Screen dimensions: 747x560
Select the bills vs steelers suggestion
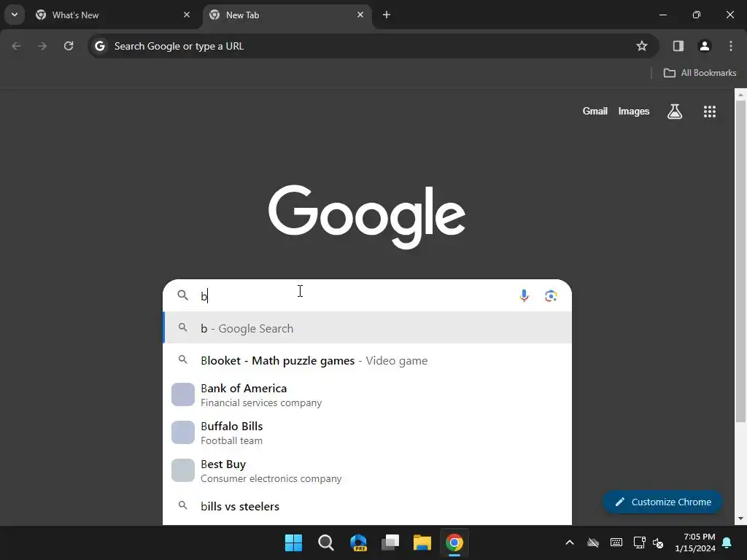pyautogui.click(x=368, y=506)
